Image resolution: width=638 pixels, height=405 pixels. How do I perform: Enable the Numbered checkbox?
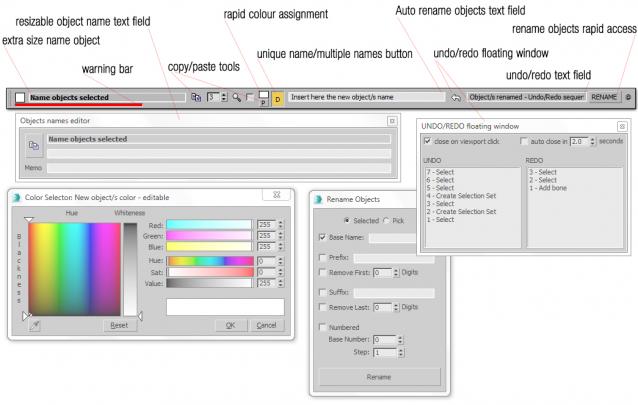tap(322, 327)
